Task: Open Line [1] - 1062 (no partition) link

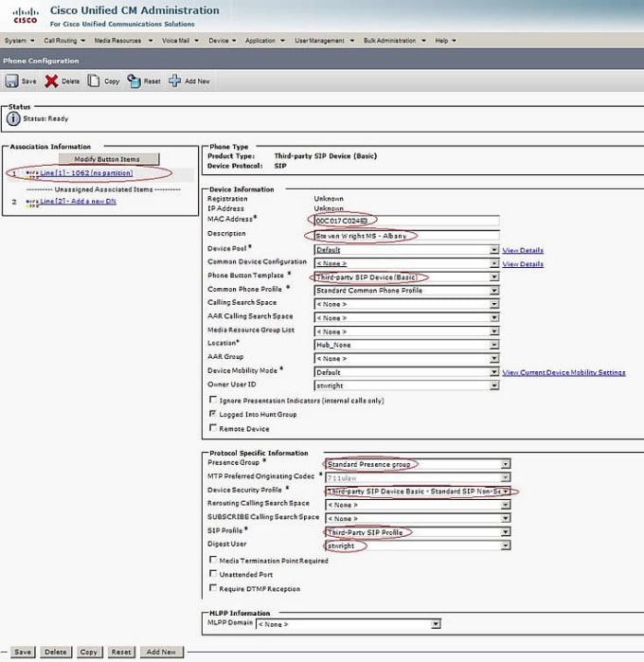Action: [x=86, y=173]
